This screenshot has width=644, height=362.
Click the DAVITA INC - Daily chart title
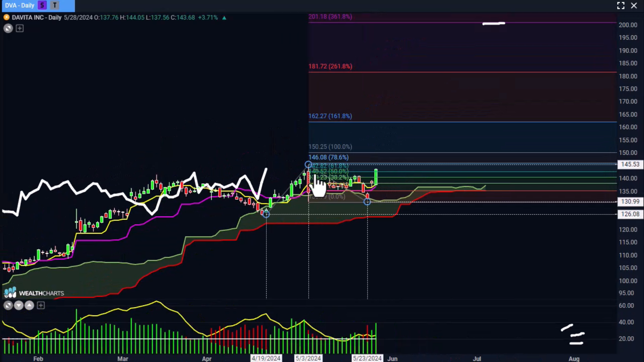point(37,17)
